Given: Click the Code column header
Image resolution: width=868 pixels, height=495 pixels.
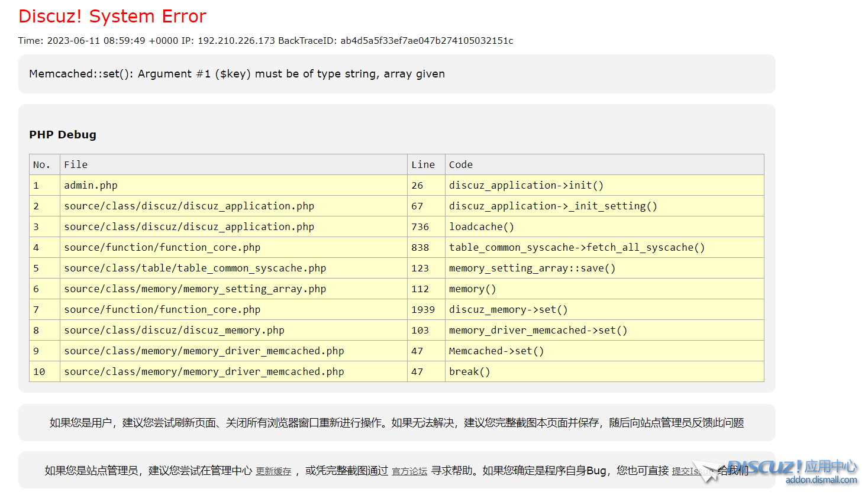Looking at the screenshot, I should click(461, 165).
